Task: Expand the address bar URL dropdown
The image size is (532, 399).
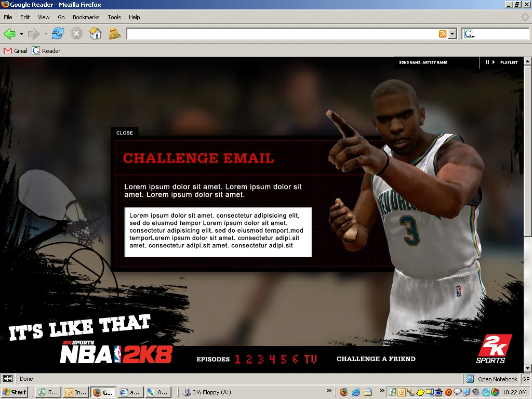Action: pos(452,34)
